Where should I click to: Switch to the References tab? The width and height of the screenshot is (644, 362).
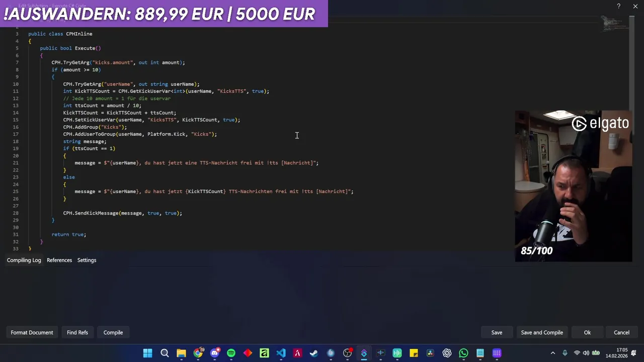pyautogui.click(x=59, y=260)
